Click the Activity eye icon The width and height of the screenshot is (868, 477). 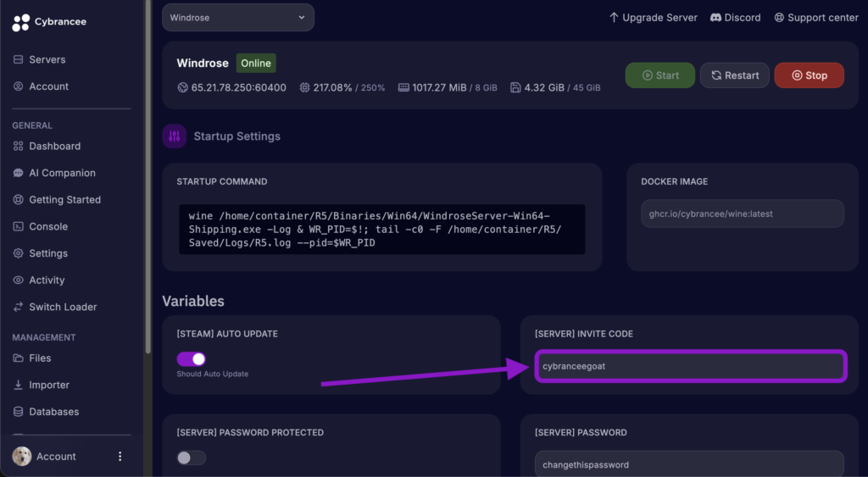pos(19,280)
